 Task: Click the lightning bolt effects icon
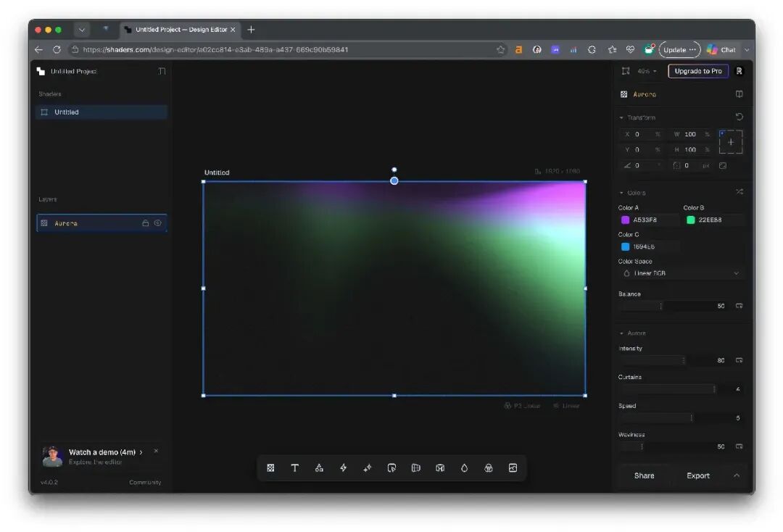tap(343, 467)
